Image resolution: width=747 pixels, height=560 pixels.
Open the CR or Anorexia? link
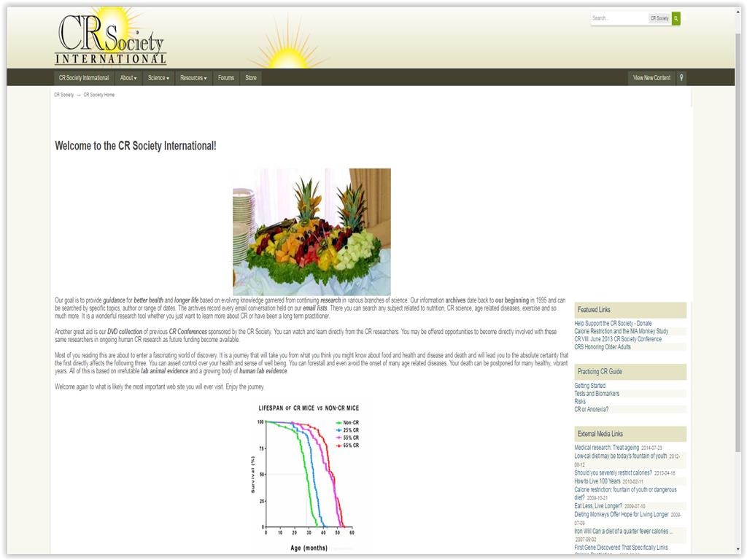point(591,409)
